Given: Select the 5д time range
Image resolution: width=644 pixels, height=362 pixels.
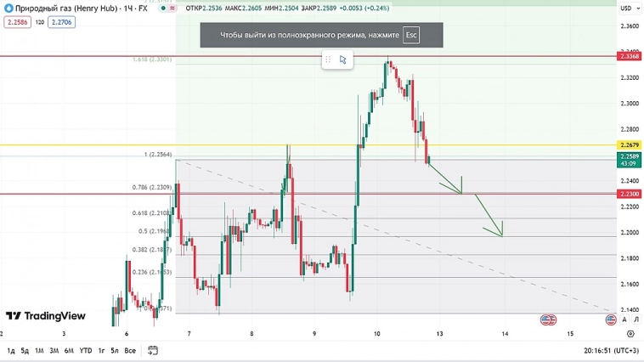Looking at the screenshot, I should click(x=25, y=350).
